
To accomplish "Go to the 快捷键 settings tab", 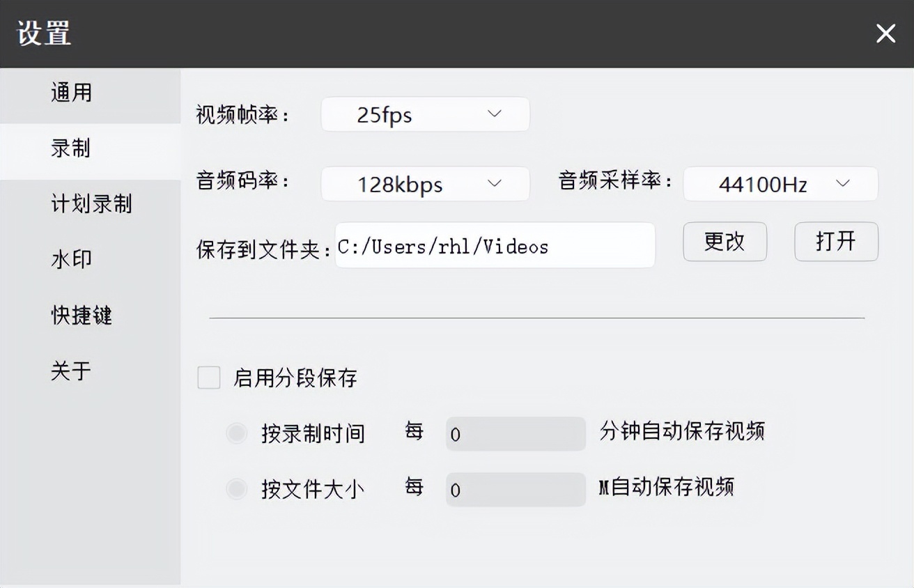I will pyautogui.click(x=82, y=316).
